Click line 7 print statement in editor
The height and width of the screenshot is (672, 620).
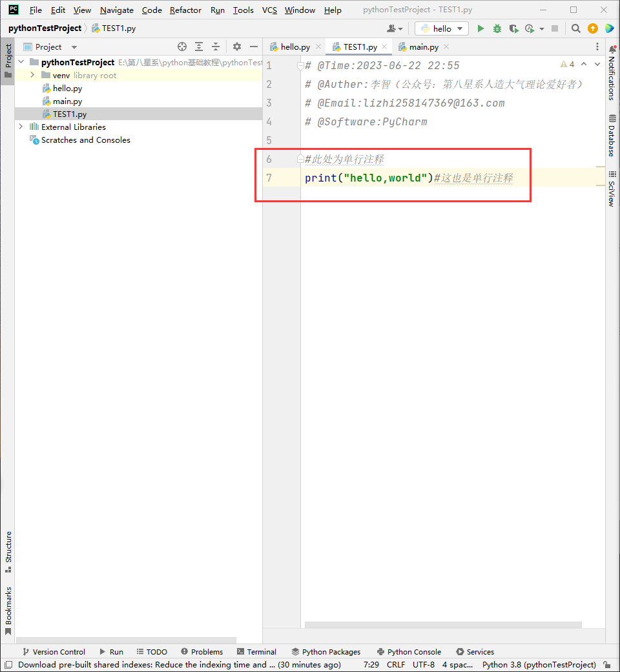tap(369, 178)
